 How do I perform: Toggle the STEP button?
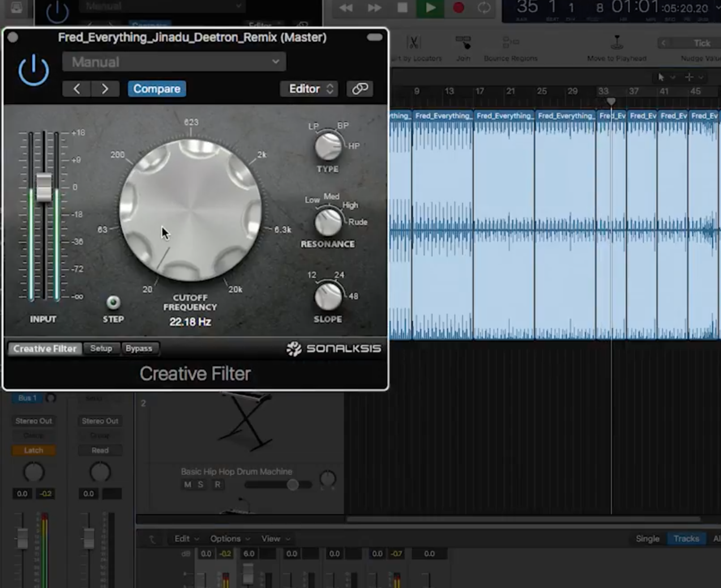[x=113, y=303]
